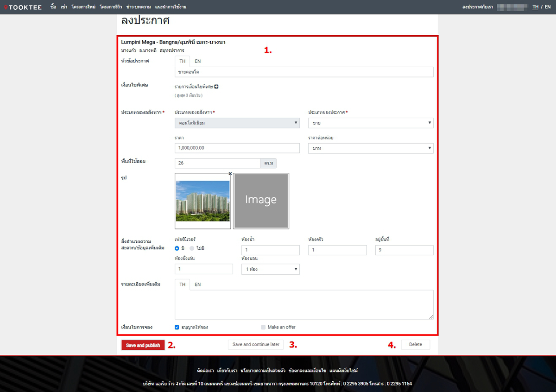Toggle the 'อนุญาตให้จอง' checkbox
The width and height of the screenshot is (556, 392).
coord(177,327)
